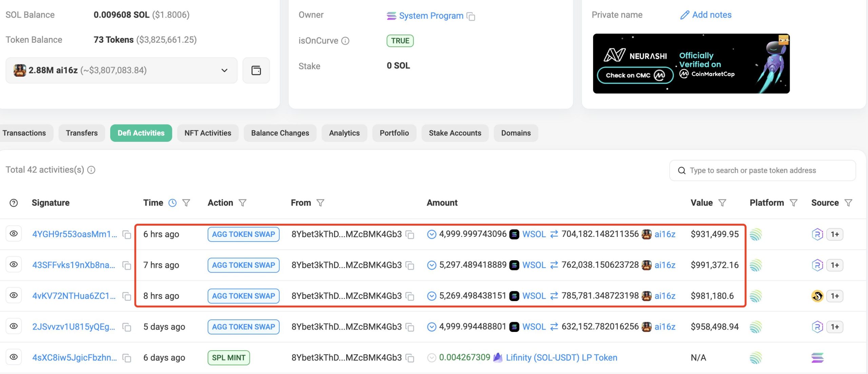Click the Neurashi CoinMarketCap banner ad

tap(691, 63)
